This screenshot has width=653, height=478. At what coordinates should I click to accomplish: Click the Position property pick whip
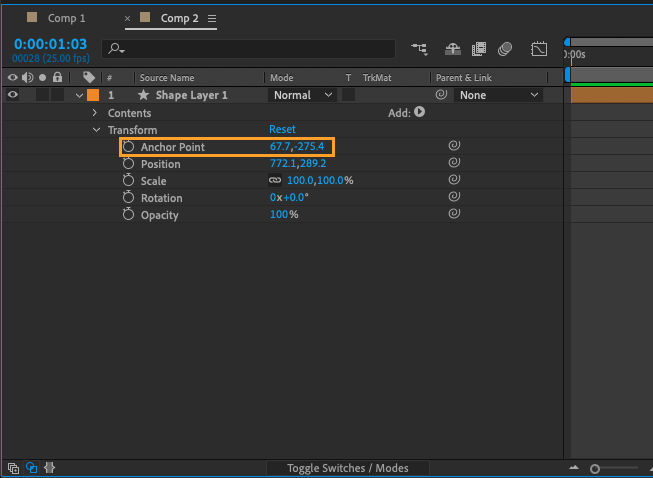[453, 163]
